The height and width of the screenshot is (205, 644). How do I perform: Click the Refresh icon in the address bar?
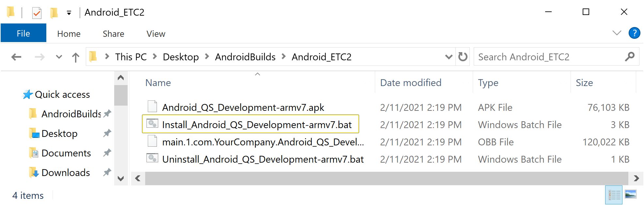tap(463, 57)
